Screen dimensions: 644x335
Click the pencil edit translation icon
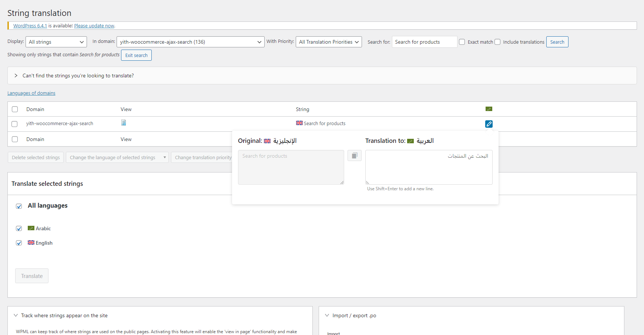coord(489,124)
